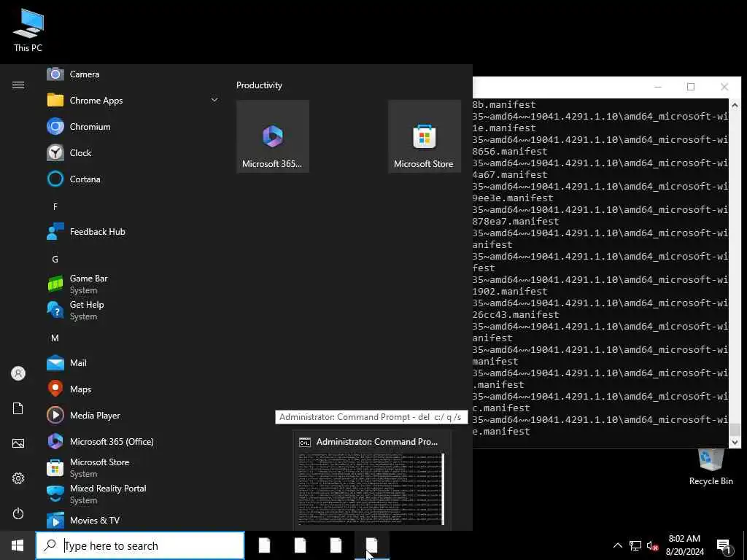Expand the Chrome Apps folder
Viewport: 747px width, 560px height.
click(214, 100)
